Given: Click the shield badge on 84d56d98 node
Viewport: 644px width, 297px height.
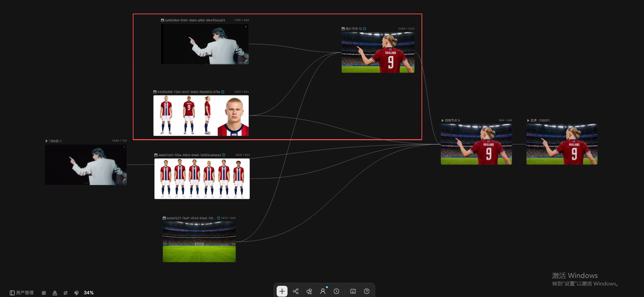Looking at the screenshot, I should (x=223, y=92).
